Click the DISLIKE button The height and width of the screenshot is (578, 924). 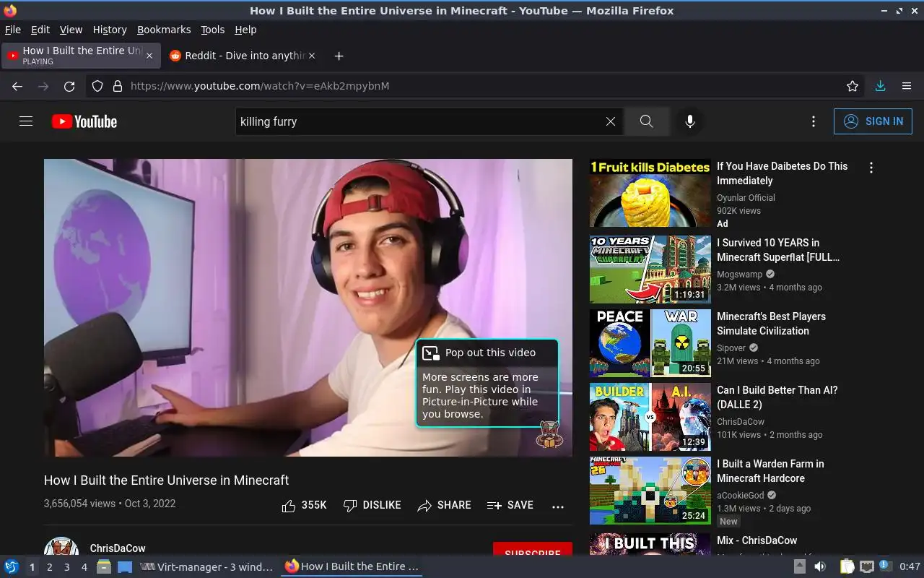[x=372, y=505]
